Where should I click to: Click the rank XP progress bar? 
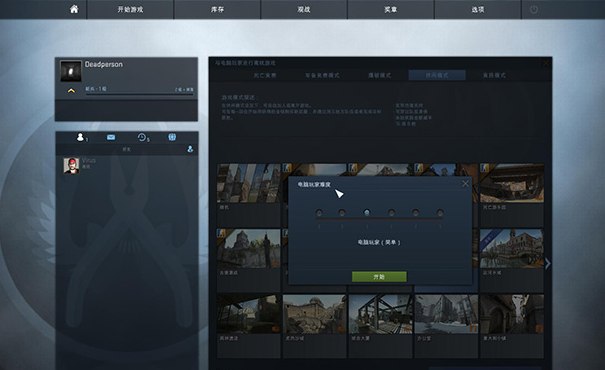point(139,94)
